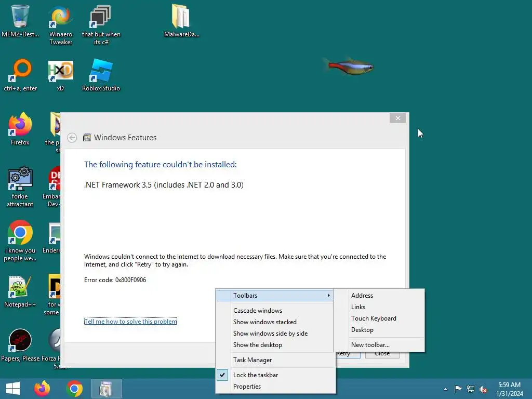Open the MalwareDa... folder on desktop
The width and height of the screenshot is (532, 399).
click(x=181, y=20)
